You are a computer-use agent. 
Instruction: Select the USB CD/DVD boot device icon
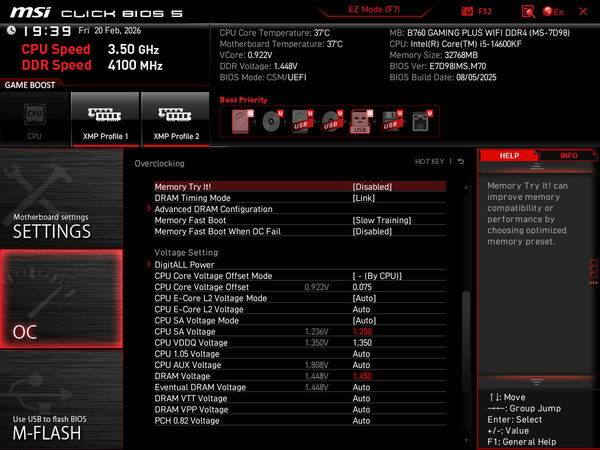tap(332, 121)
